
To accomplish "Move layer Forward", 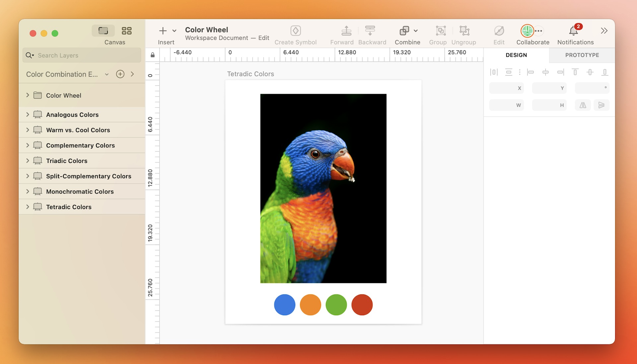I will [346, 31].
